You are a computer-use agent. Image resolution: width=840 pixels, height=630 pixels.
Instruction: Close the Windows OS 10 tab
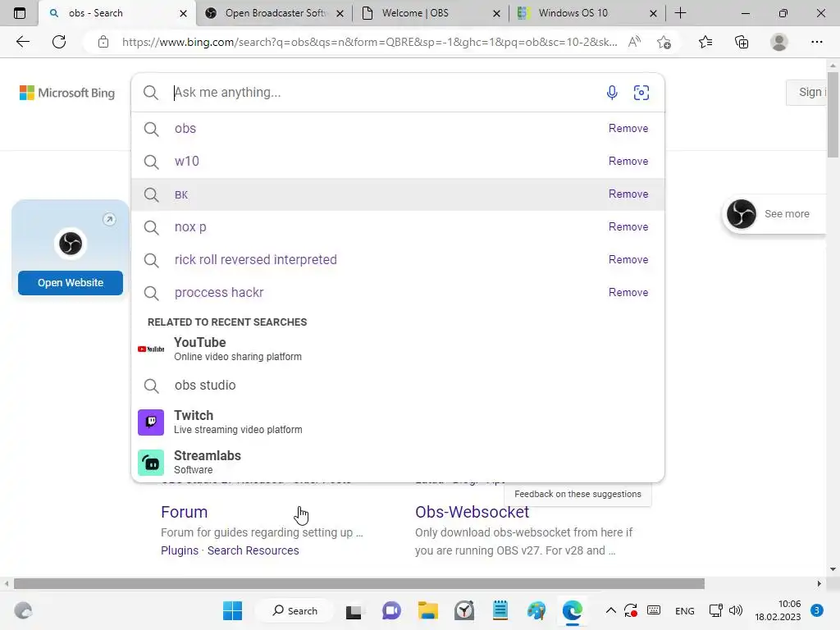pos(653,13)
